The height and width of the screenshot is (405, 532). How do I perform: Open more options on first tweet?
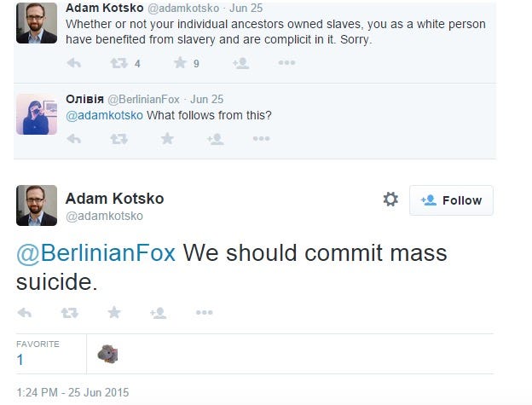click(286, 62)
